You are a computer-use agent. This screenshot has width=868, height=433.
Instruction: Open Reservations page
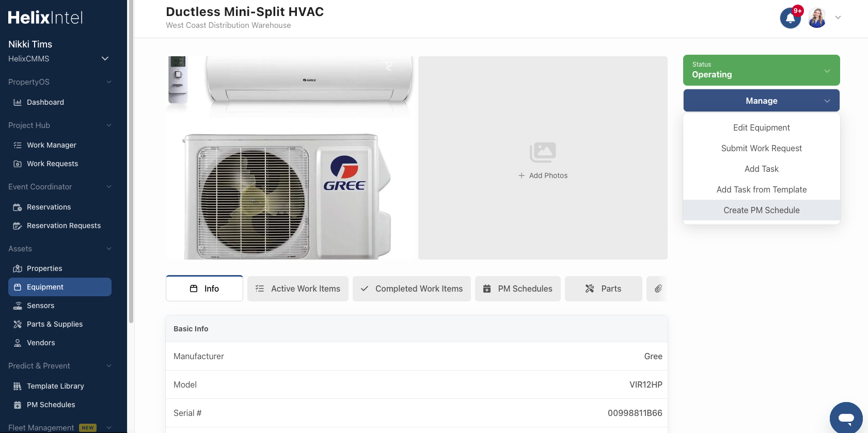[x=60, y=207]
